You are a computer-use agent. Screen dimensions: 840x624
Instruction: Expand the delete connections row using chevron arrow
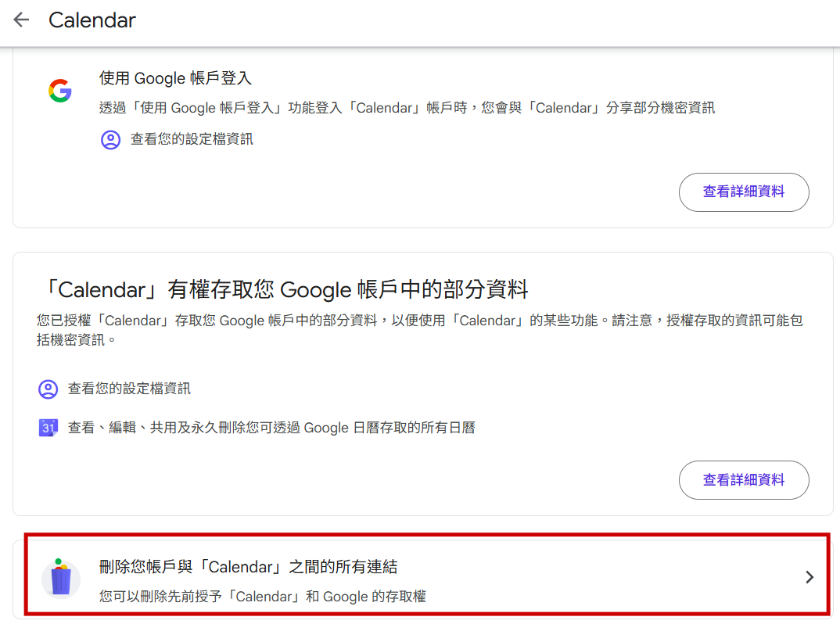809,577
